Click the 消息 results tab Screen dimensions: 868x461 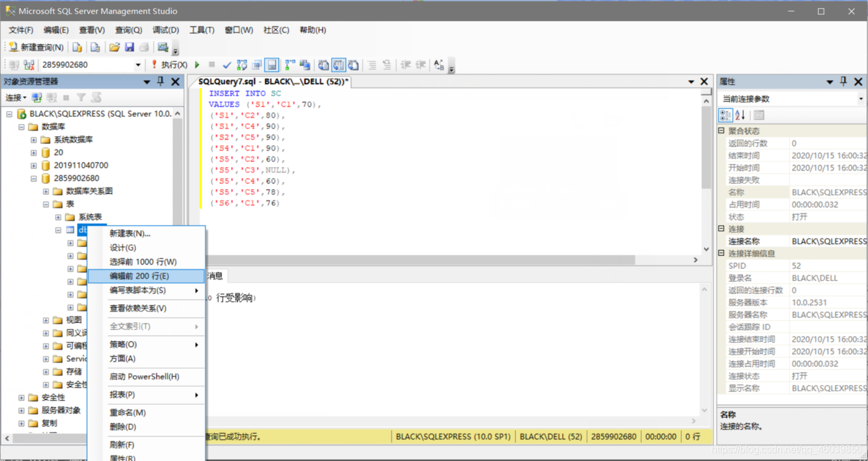tap(215, 276)
